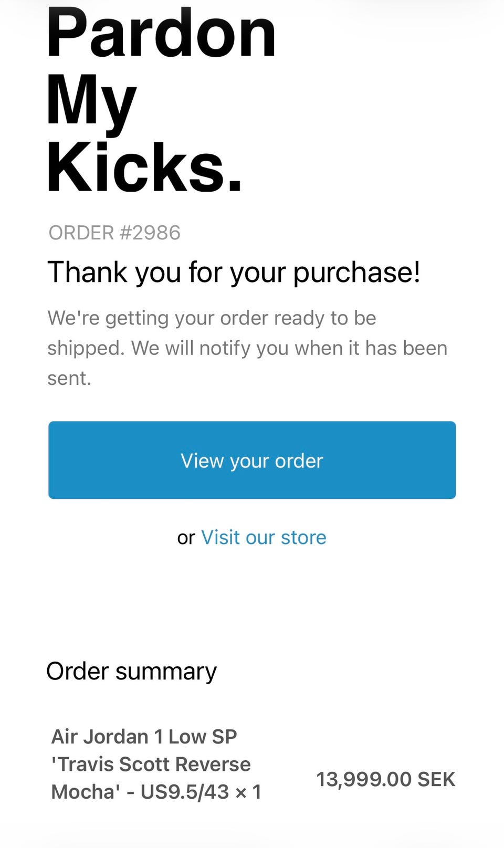Click the ORDER label before the number
The image size is (504, 848).
pos(81,233)
